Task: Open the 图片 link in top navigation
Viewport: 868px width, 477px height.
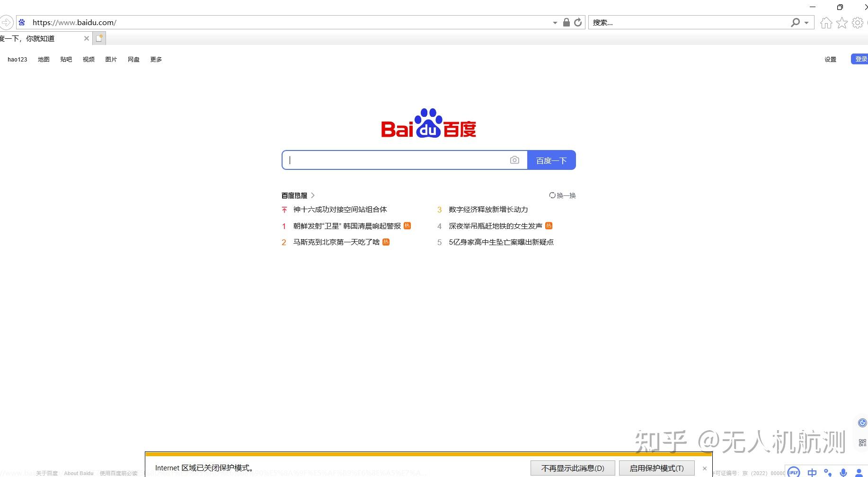Action: (x=111, y=60)
